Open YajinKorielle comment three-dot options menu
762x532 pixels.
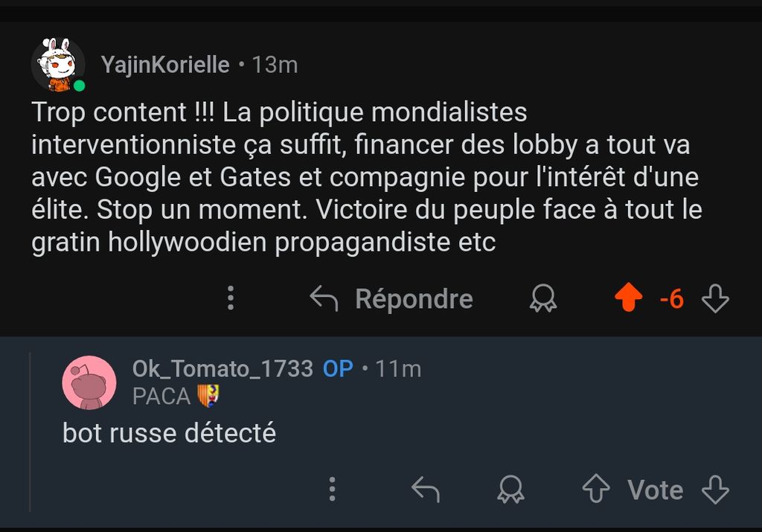click(x=231, y=298)
